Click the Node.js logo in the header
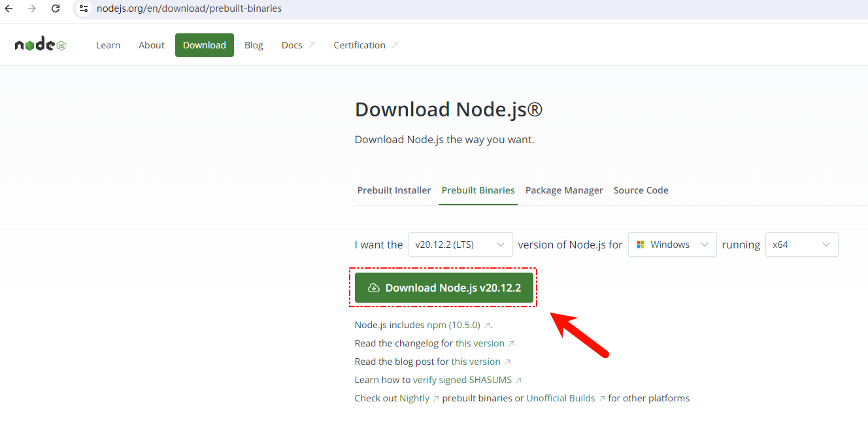Viewport: 868px width, 438px height. [41, 44]
